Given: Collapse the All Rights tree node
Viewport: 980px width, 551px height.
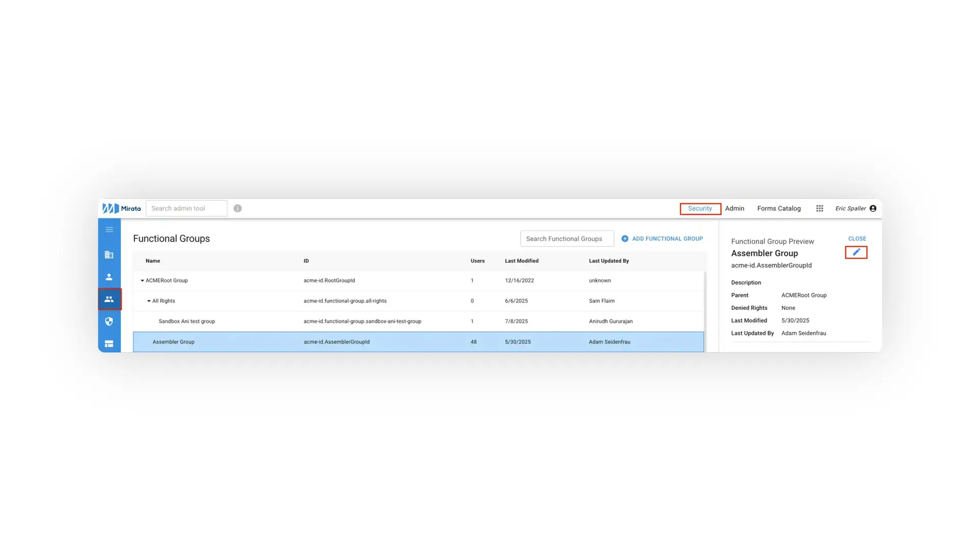Looking at the screenshot, I should (x=149, y=301).
